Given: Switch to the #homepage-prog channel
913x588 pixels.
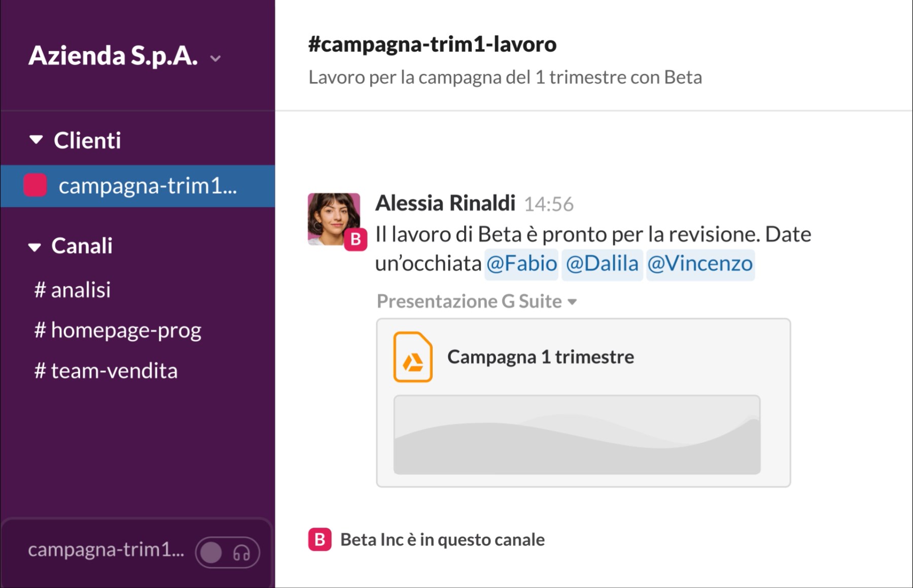Looking at the screenshot, I should pyautogui.click(x=118, y=330).
